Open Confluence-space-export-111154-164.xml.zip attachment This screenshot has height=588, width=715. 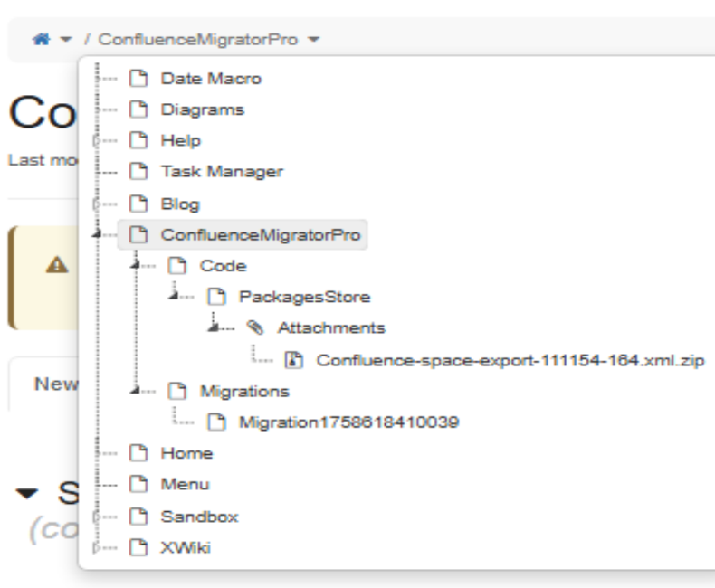510,360
